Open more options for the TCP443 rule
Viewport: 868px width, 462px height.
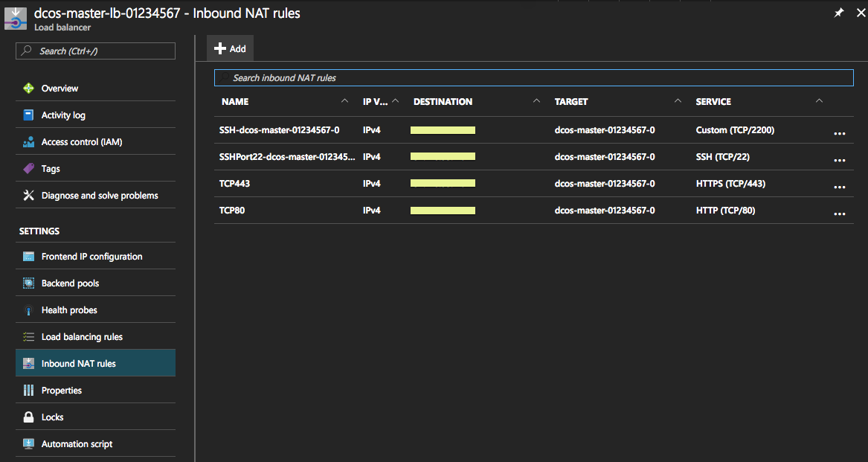coord(840,185)
